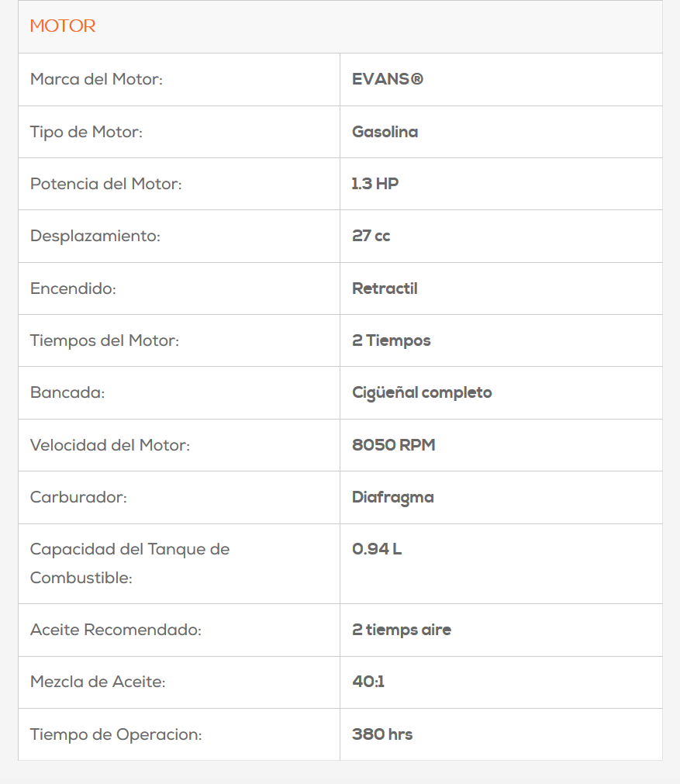Select the 27 cc displacement value

pos(371,236)
